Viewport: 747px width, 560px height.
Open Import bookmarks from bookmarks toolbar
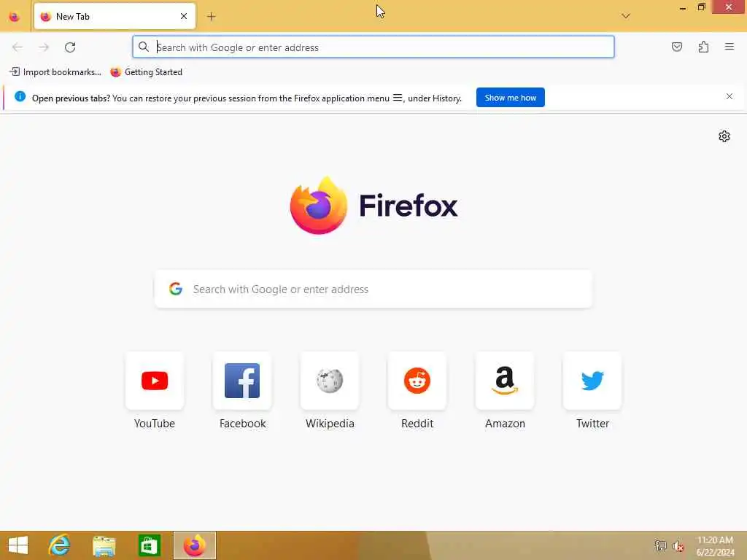coord(55,72)
